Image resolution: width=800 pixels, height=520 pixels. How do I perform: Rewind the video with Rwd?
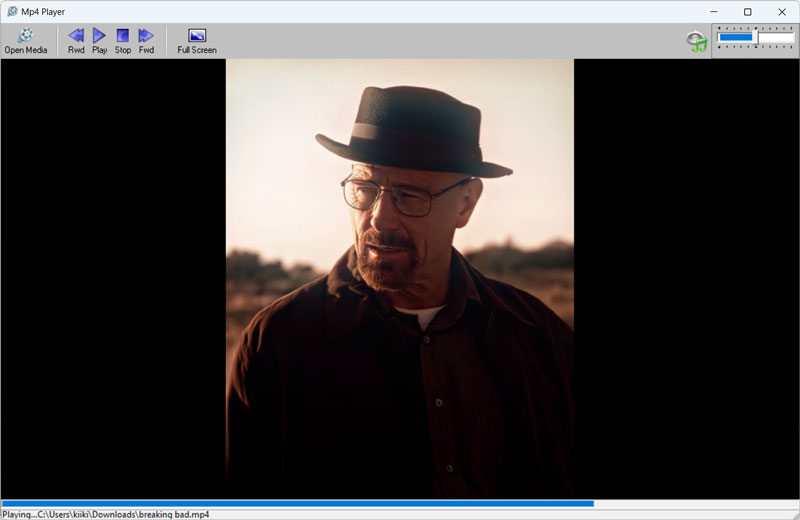click(x=76, y=41)
